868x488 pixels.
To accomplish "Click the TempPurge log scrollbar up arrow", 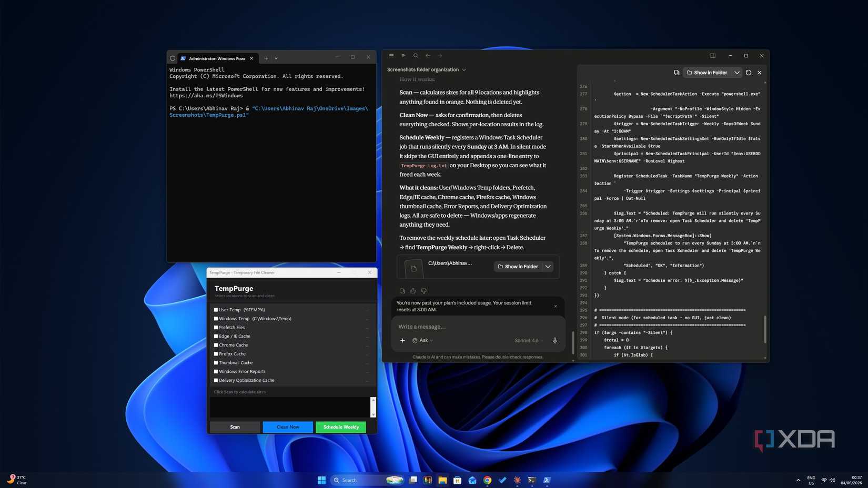I will pyautogui.click(x=374, y=400).
